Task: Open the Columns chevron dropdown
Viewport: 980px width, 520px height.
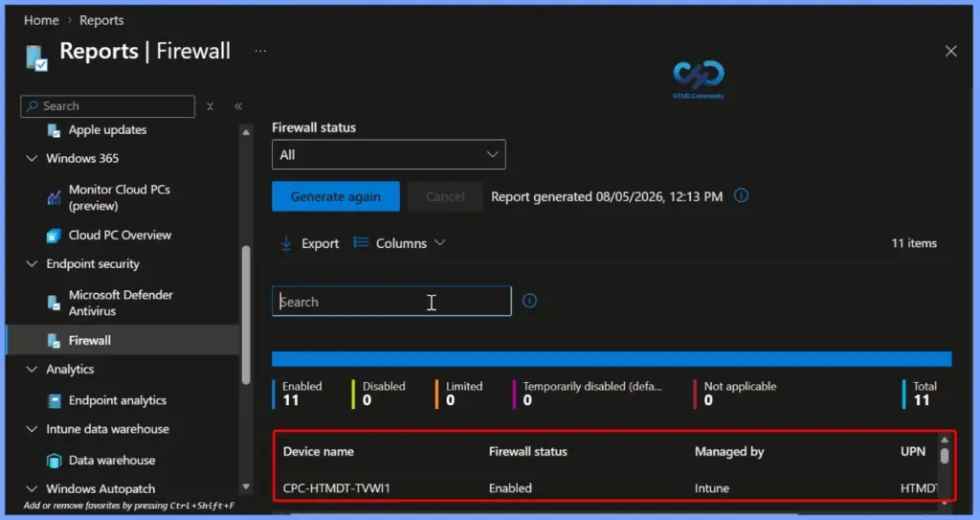Action: click(440, 243)
